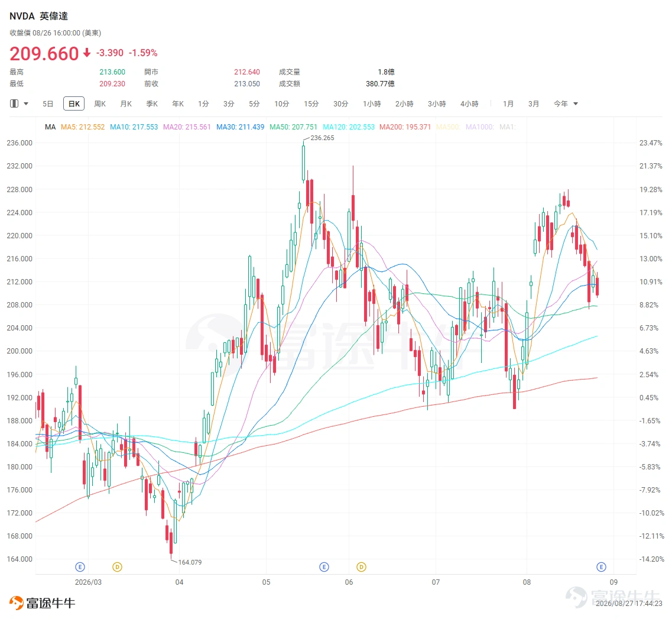The height and width of the screenshot is (619, 672).
Task: Click the 富途牛牛 logo at bottom left
Action: [x=42, y=603]
